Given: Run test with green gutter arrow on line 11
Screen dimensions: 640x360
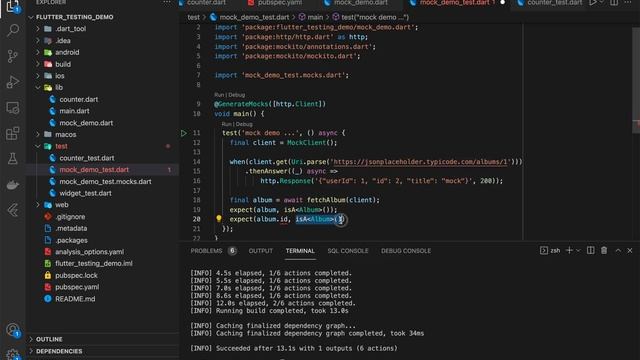Looking at the screenshot, I should pos(184,133).
